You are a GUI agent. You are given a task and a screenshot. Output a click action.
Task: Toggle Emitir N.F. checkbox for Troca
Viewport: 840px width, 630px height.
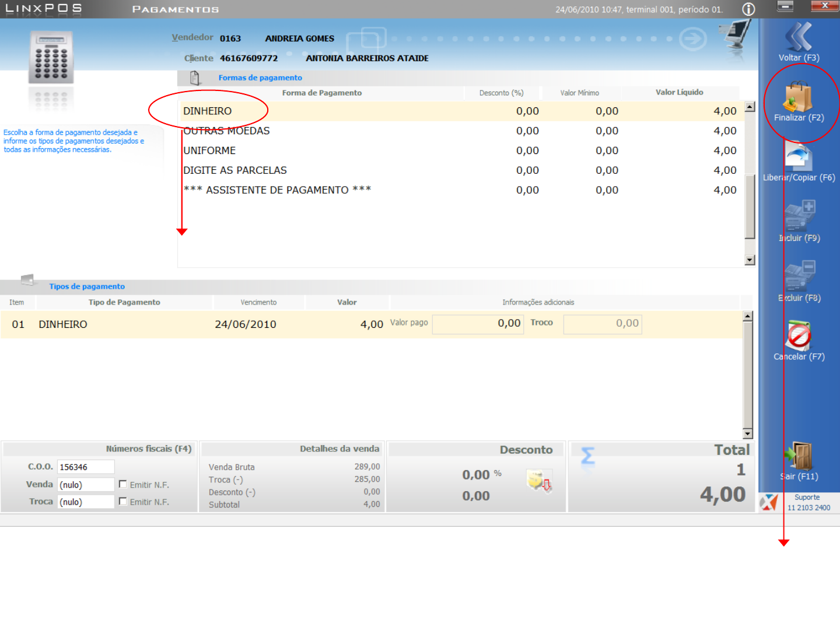coord(123,501)
